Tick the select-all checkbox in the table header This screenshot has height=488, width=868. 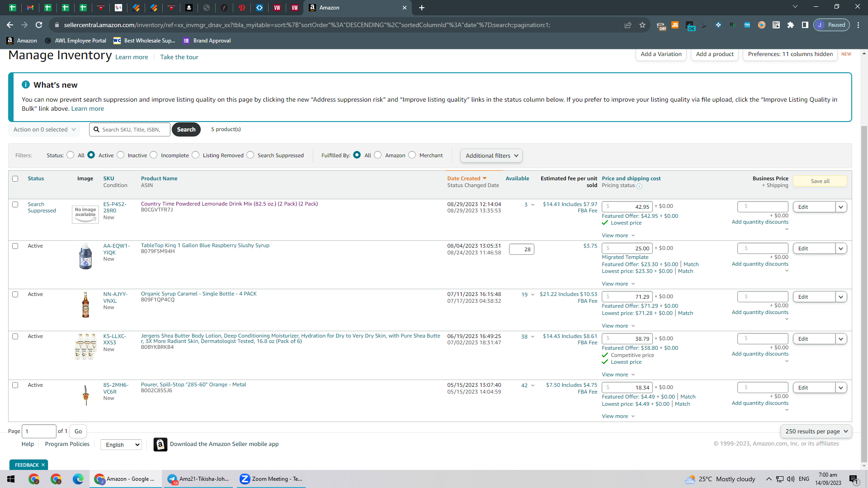(15, 178)
